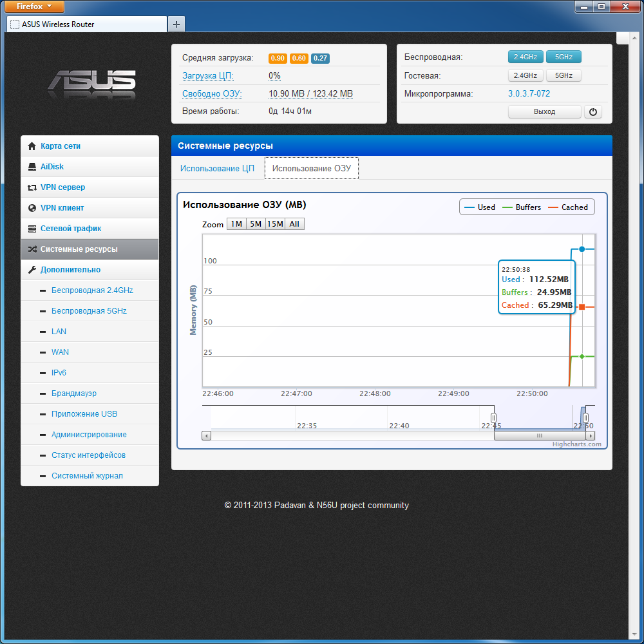
Task: Open the Статус интерфейсов page
Action: pyautogui.click(x=90, y=455)
